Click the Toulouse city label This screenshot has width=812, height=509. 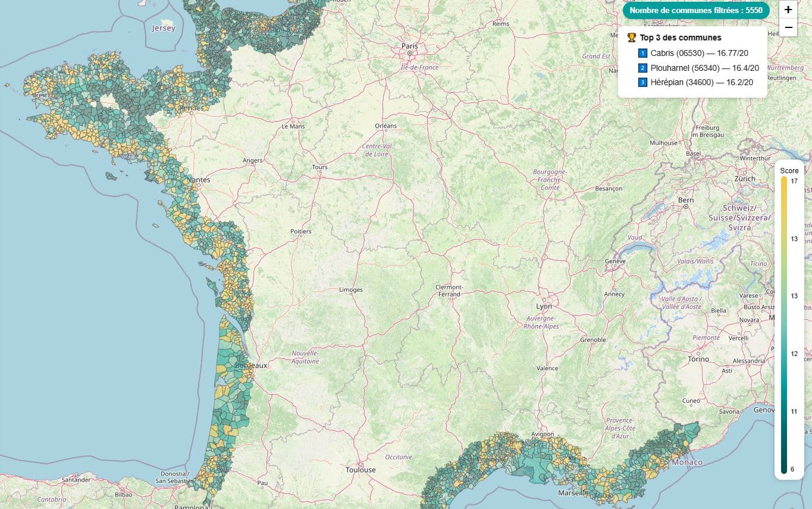(x=361, y=470)
